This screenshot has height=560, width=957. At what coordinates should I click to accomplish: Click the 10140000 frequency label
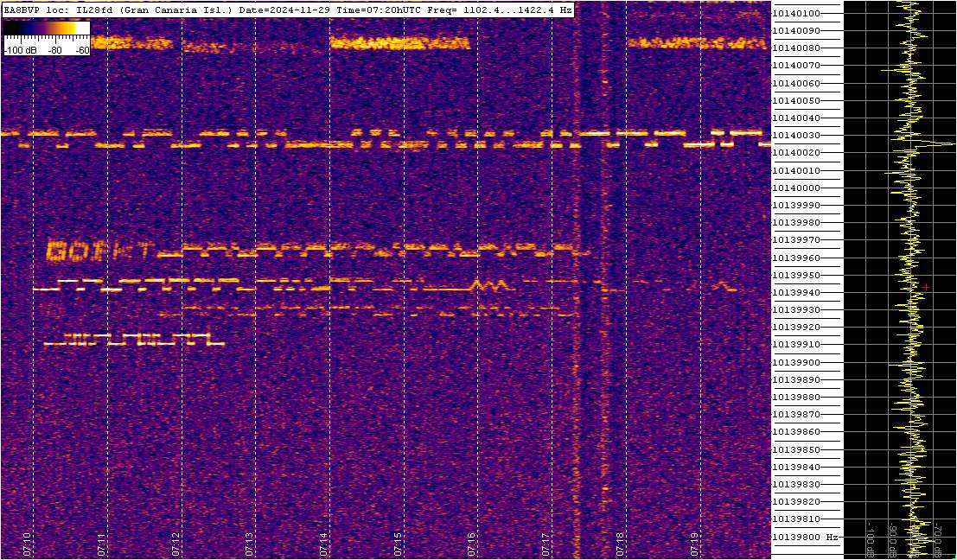(795, 188)
